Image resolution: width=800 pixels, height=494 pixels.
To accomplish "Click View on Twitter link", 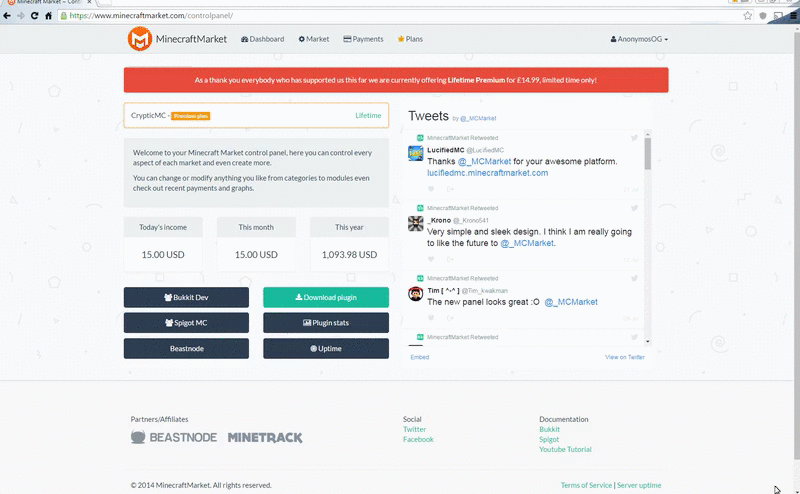I will pos(625,357).
